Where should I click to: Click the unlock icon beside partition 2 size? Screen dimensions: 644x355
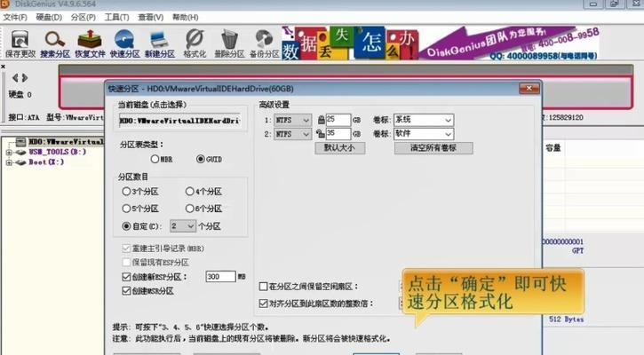point(321,134)
